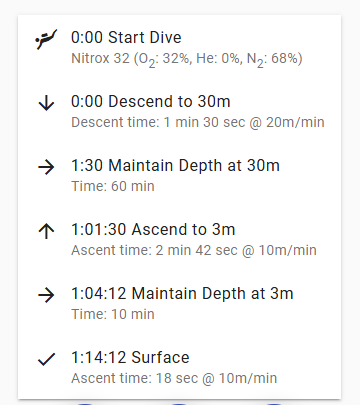Click the checkmark icon beside Surface
360x405 pixels.
tap(46, 359)
